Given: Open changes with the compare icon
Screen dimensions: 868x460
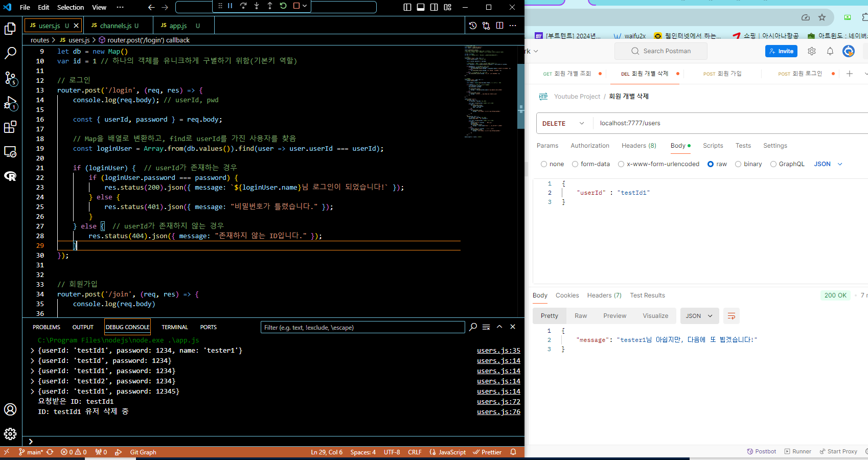Looking at the screenshot, I should (x=486, y=26).
